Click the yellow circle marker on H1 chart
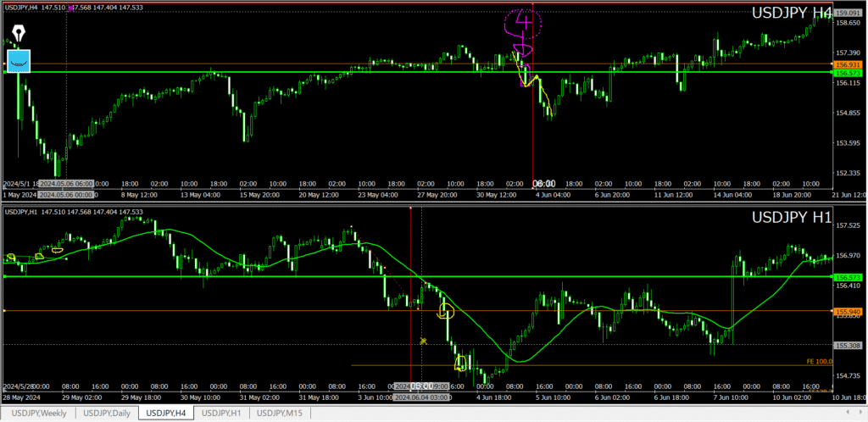The height and width of the screenshot is (422, 868). pos(446,312)
